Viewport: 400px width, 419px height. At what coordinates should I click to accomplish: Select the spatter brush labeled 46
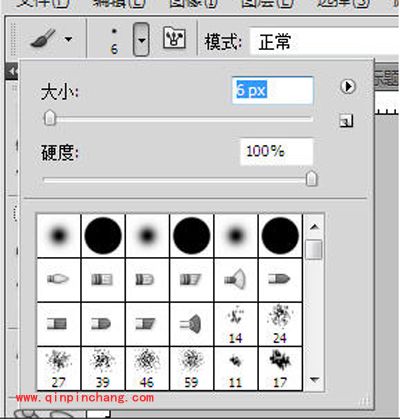(147, 368)
